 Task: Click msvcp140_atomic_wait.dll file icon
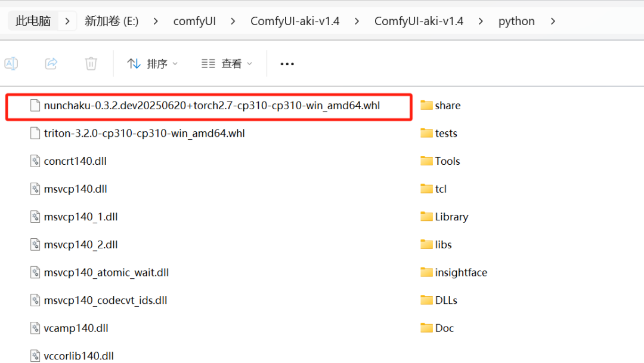coord(35,273)
